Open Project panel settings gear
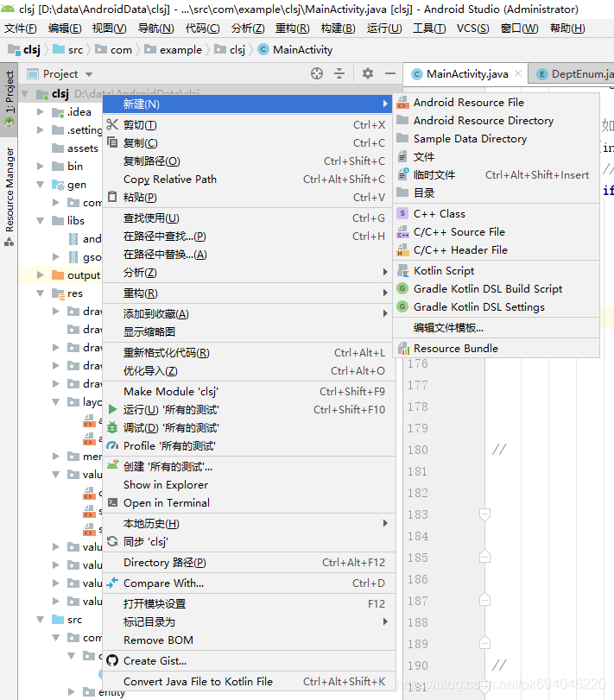Image resolution: width=614 pixels, height=700 pixels. tap(368, 73)
